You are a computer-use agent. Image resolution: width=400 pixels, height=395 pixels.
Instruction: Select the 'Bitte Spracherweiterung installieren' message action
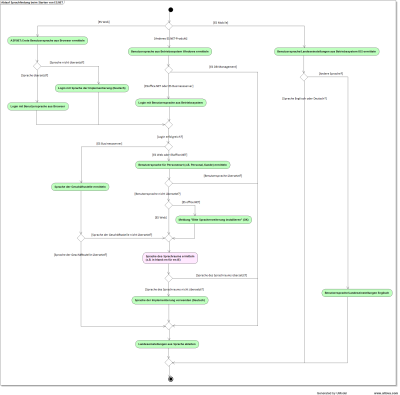point(213,220)
